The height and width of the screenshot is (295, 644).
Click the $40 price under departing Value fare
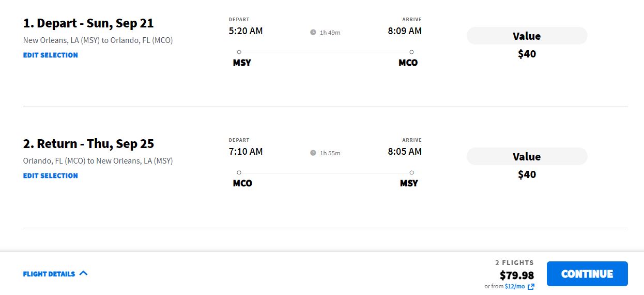(x=527, y=54)
